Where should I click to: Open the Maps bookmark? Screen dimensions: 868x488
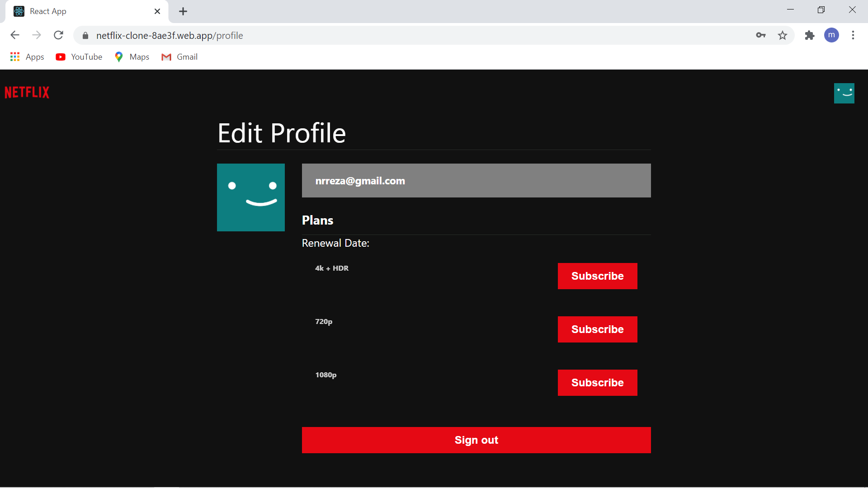pyautogui.click(x=131, y=56)
